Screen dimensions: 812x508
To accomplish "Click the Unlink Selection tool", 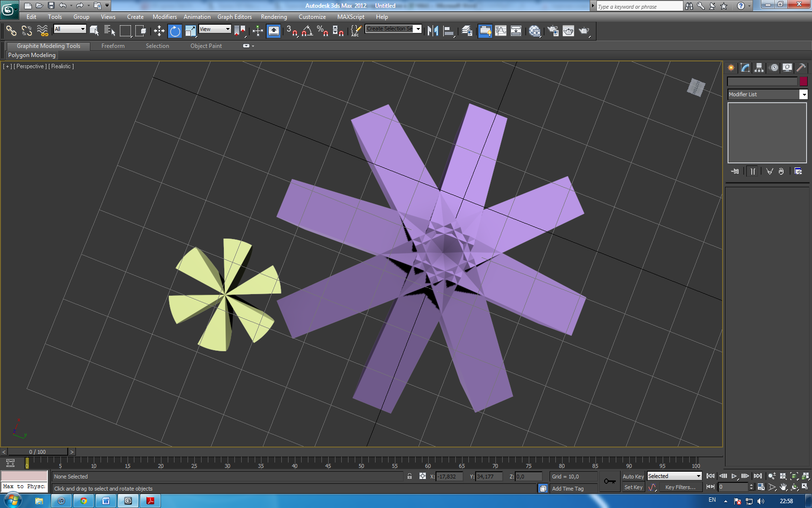I will pos(27,31).
